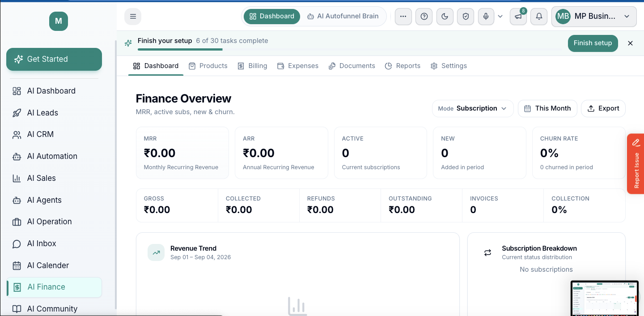Image resolution: width=644 pixels, height=316 pixels.
Task: Open AI Inbox in sidebar
Action: (x=54, y=243)
